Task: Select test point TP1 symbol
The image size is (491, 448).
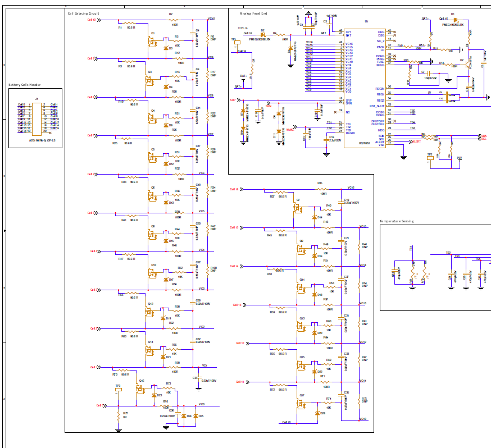Action: point(238,42)
